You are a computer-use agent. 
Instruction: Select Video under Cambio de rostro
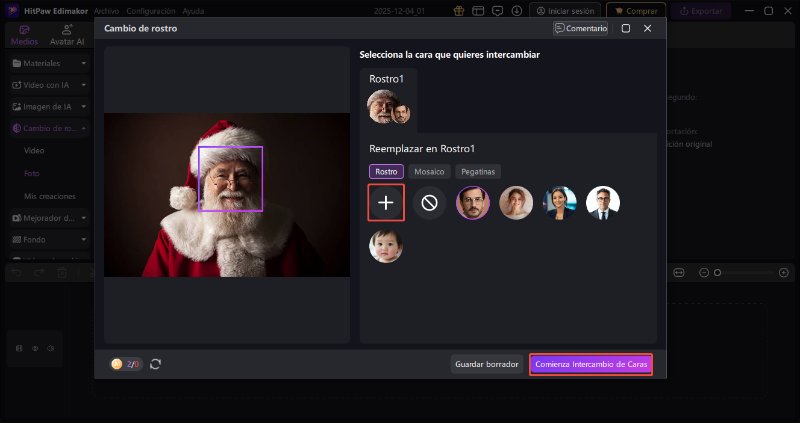tap(34, 151)
